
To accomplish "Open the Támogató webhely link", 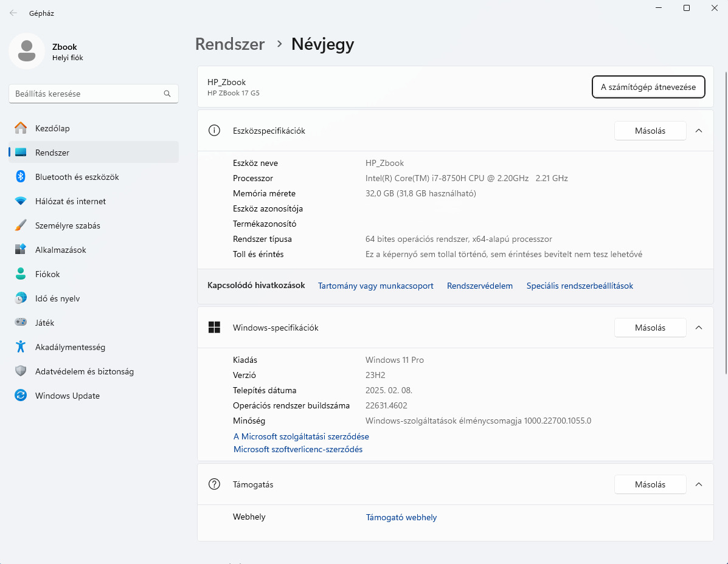I will click(x=401, y=517).
